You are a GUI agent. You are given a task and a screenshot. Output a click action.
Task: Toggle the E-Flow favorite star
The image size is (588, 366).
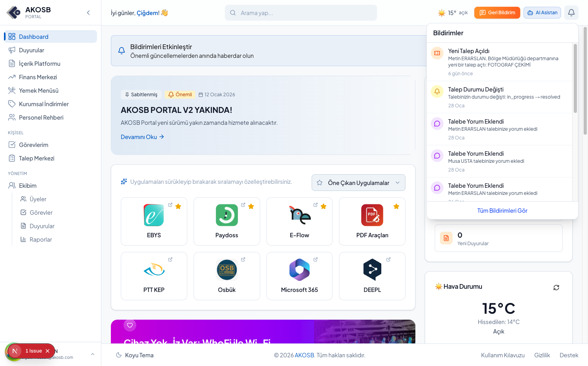(323, 206)
